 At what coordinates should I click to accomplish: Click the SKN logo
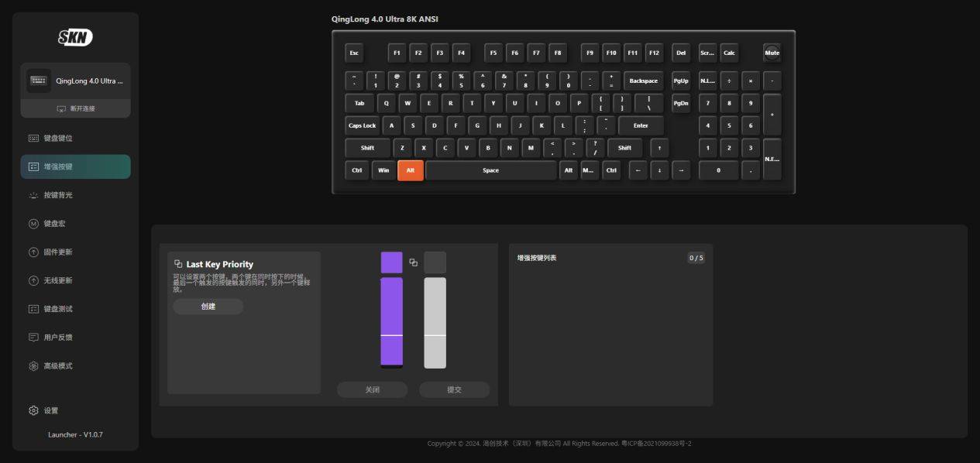tap(75, 37)
